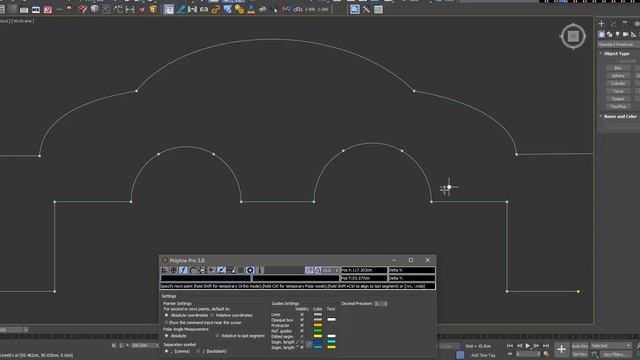The height and width of the screenshot is (360, 640).
Task: Click the info icon in Polyline Pro toolbar
Action: click(261, 270)
